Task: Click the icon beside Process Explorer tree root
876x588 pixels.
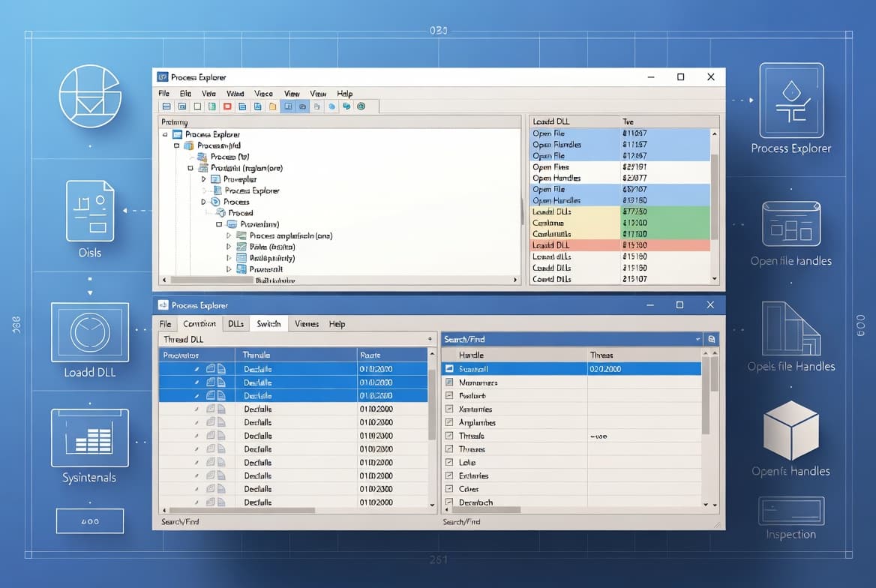Action: tap(178, 134)
